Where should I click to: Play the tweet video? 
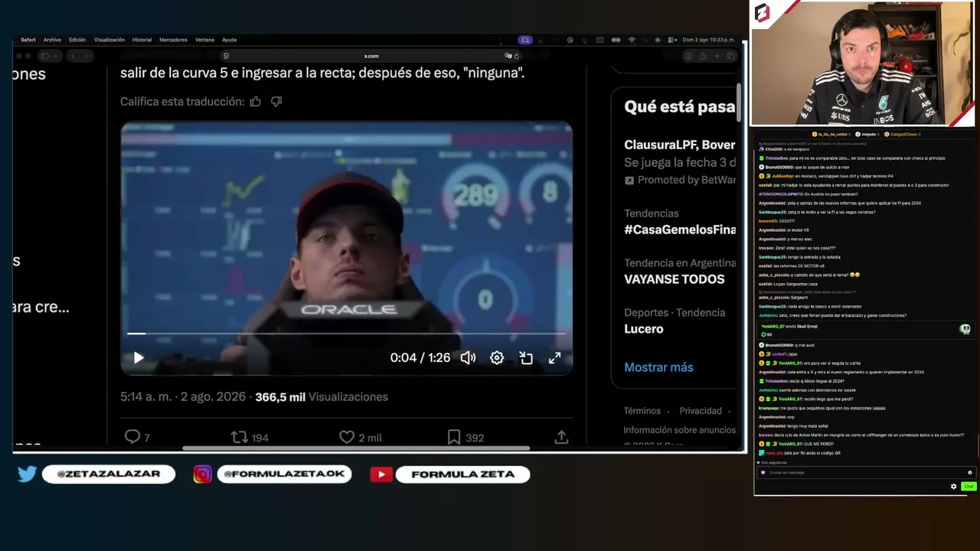(139, 357)
